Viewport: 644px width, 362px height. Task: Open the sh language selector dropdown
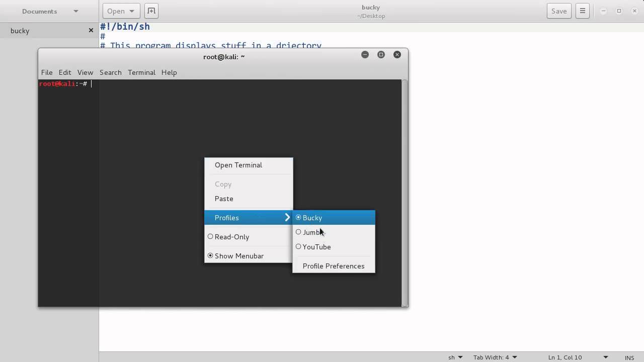point(455,357)
